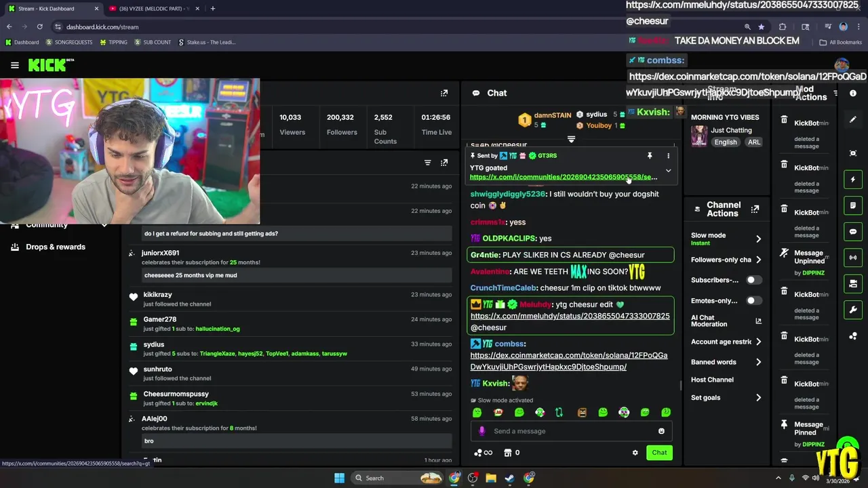Open the SUB COUNT bookmark

point(153,42)
